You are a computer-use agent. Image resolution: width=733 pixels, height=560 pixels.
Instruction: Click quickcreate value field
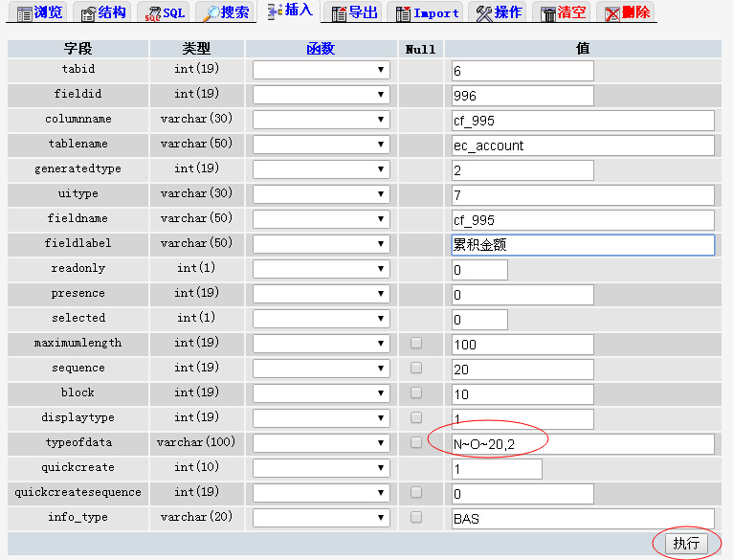497,469
